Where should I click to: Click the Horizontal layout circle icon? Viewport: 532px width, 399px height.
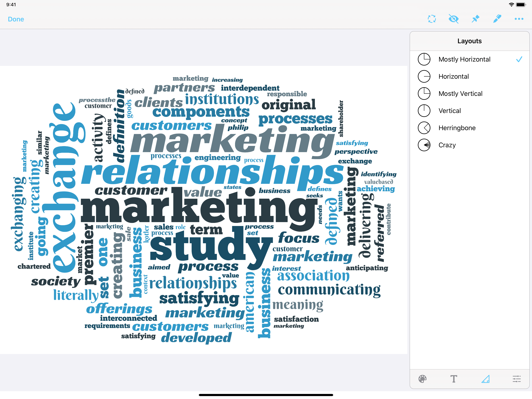pos(424,76)
